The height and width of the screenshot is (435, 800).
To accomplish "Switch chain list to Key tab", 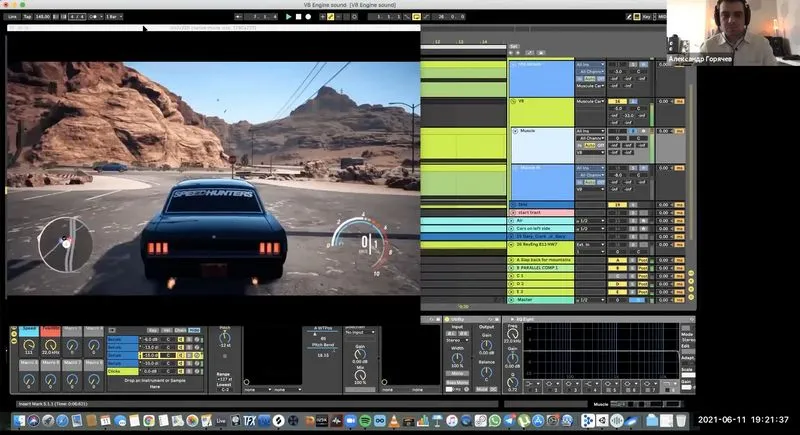I will 153,330.
